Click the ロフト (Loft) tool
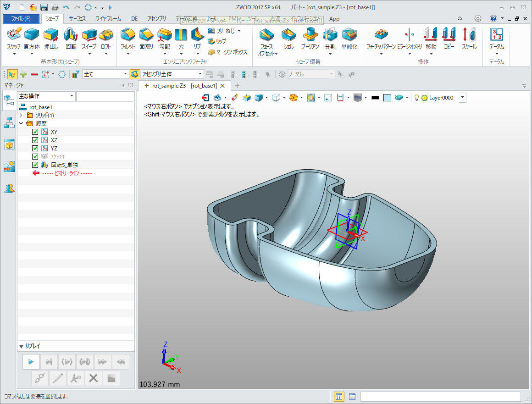Viewport: 532px width, 404px height. tap(106, 39)
